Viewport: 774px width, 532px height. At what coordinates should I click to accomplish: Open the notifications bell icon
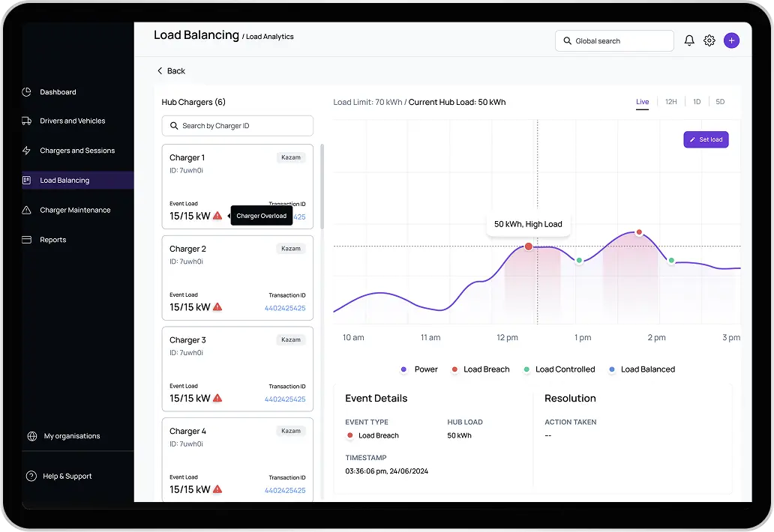pyautogui.click(x=689, y=41)
